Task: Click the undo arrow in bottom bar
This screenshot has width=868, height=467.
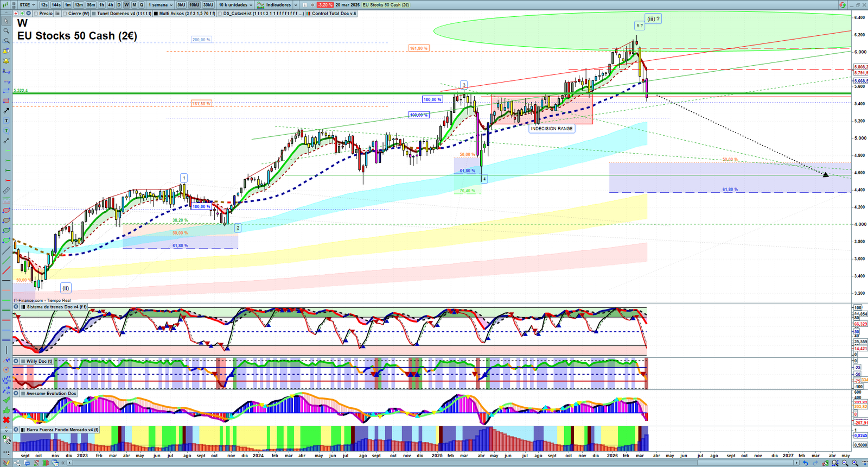Action: [805, 463]
